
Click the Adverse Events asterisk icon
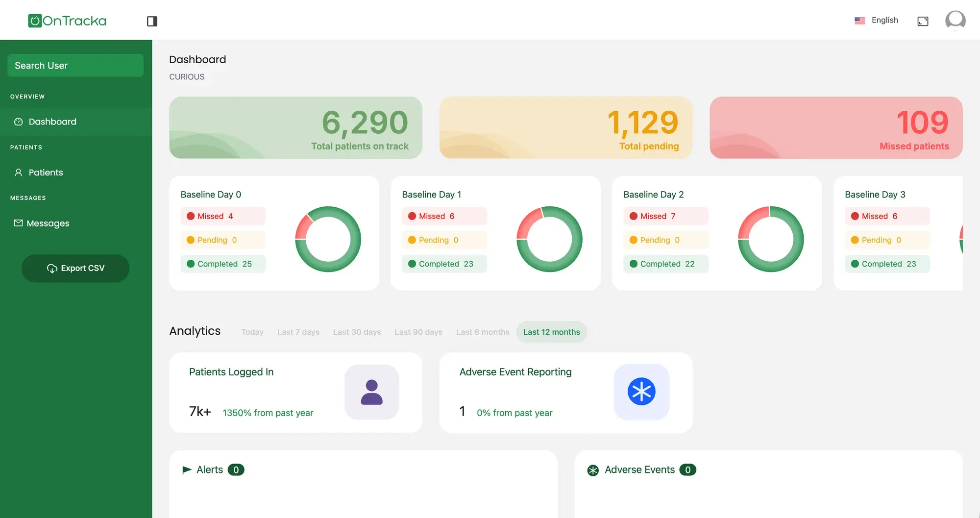(x=593, y=470)
